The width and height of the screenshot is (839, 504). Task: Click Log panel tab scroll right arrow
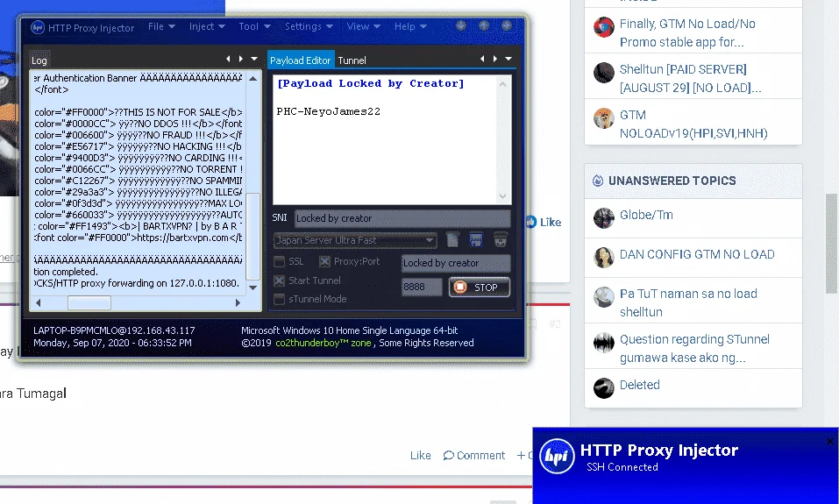[x=241, y=59]
